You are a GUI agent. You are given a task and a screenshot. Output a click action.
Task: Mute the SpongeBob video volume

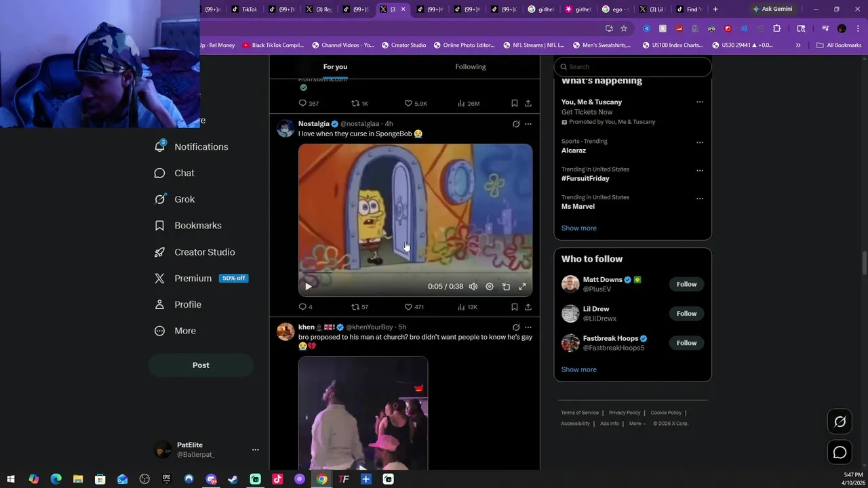(473, 287)
